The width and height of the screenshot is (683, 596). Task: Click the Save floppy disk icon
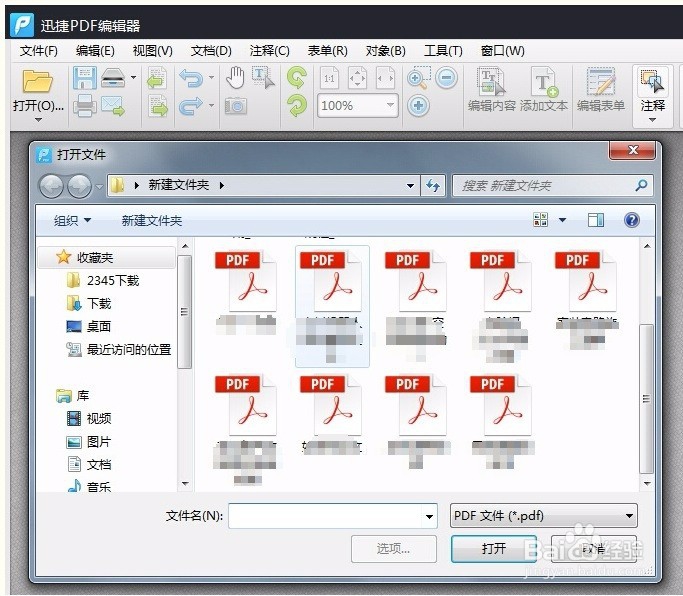(85, 78)
